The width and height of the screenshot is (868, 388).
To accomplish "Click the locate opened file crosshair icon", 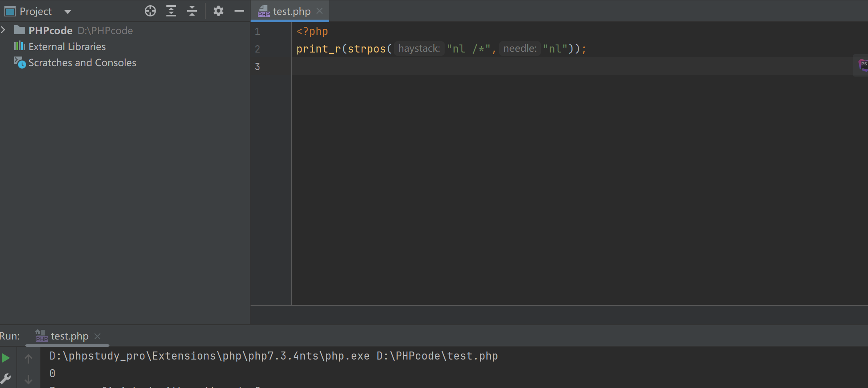I will coord(150,11).
